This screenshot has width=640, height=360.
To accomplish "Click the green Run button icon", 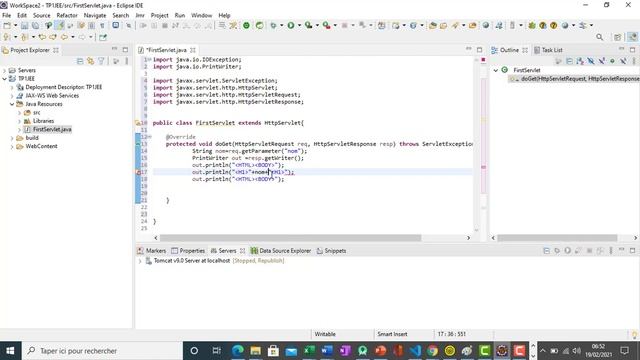I will 291,25.
